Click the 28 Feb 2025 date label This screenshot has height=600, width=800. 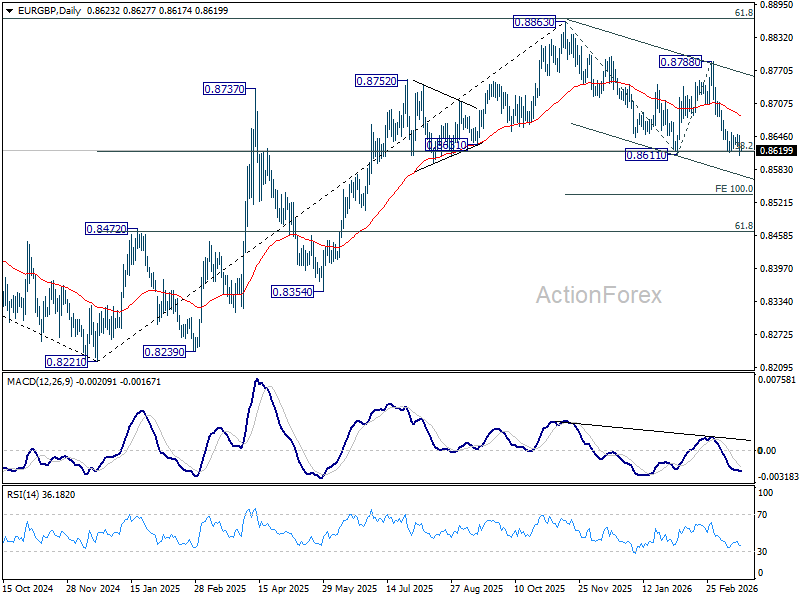point(220,588)
